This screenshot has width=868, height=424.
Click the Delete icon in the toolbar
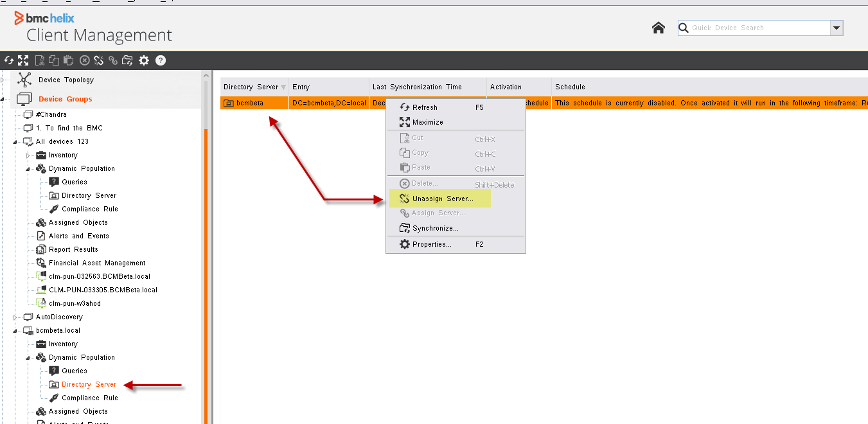point(84,60)
